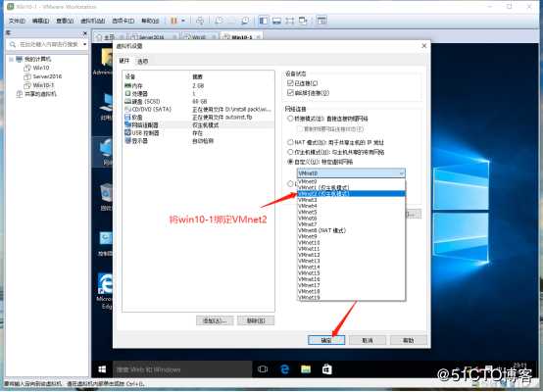
Task: Open the 编辑(E) menu
Action: pyautogui.click(x=40, y=21)
